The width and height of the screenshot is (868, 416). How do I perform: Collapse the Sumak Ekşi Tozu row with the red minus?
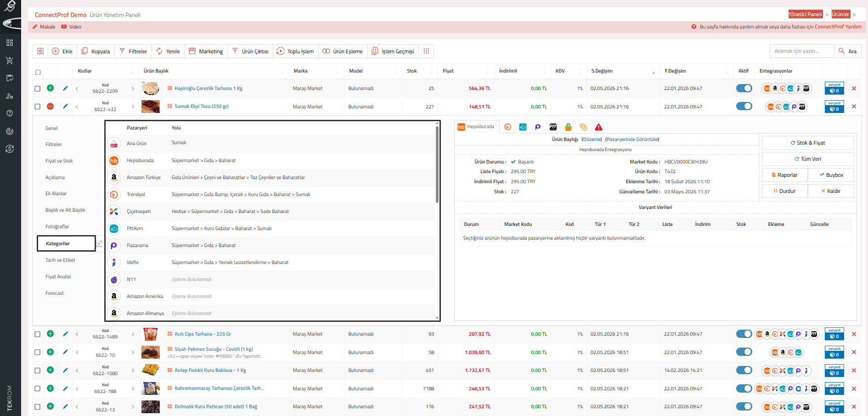[51, 106]
